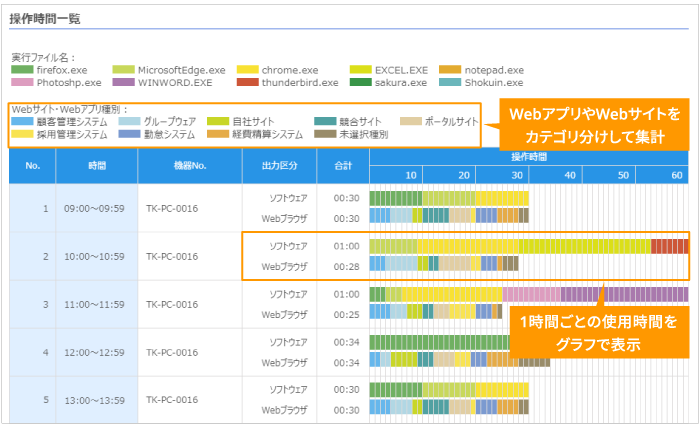
Task: Click the 60 minute scale header
Action: (662, 175)
